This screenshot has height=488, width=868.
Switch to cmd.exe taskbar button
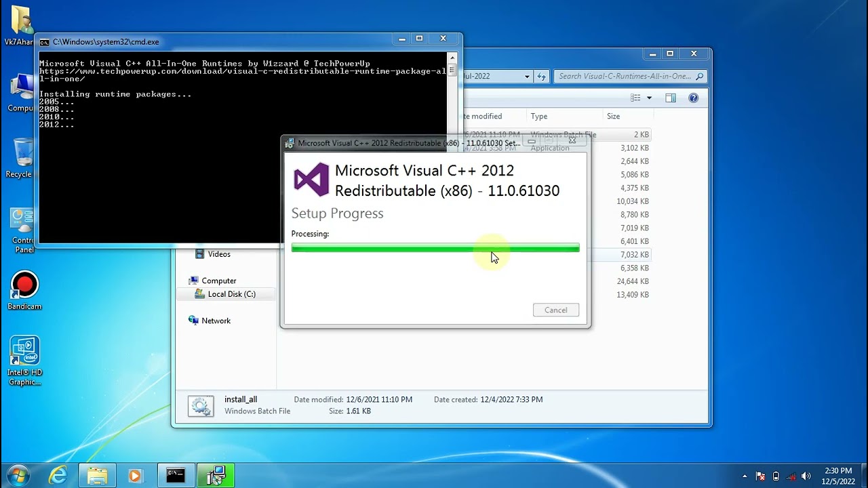click(176, 476)
